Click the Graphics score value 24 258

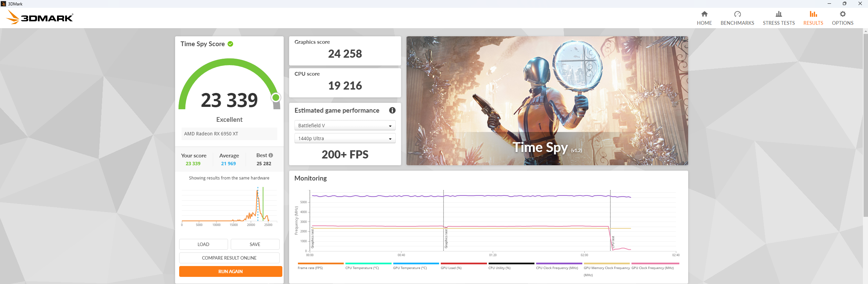click(345, 54)
